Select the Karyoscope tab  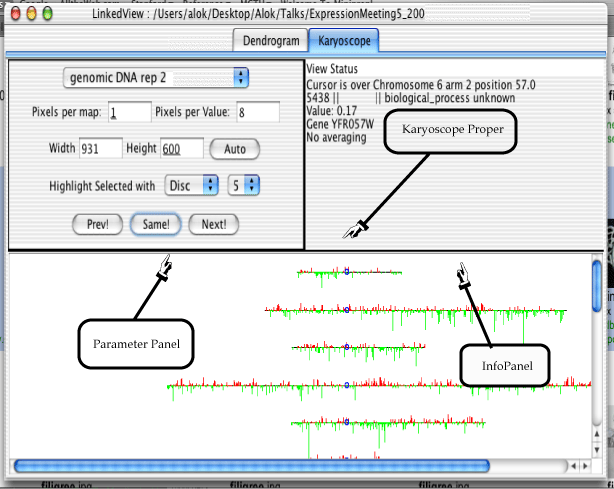click(344, 40)
